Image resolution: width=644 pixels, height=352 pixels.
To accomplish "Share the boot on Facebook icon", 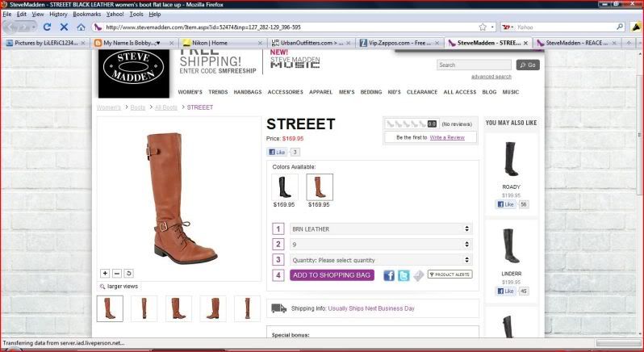I will pos(389,275).
